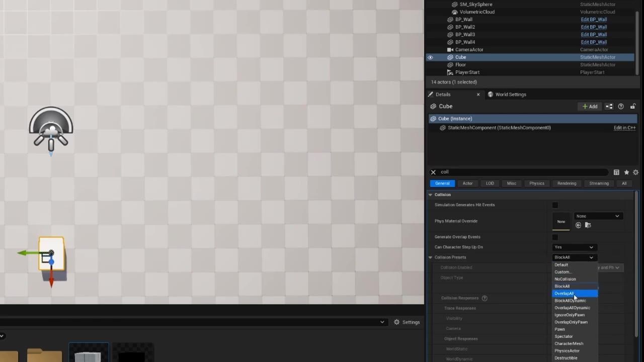Open the property matrix grid icon

point(616,172)
